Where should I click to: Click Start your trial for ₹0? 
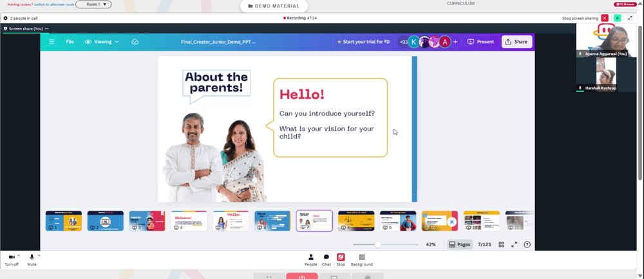[x=363, y=42]
